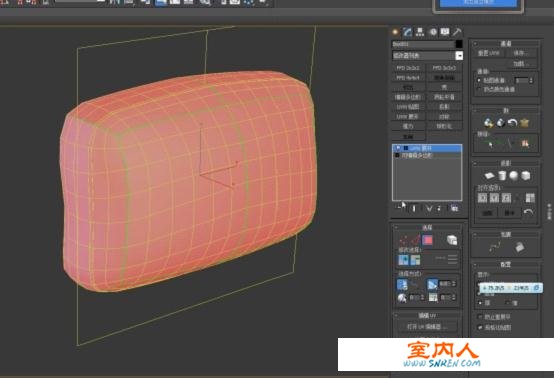The width and height of the screenshot is (554, 378).
Task: Click the pelt map icon
Action: pyautogui.click(x=525, y=123)
